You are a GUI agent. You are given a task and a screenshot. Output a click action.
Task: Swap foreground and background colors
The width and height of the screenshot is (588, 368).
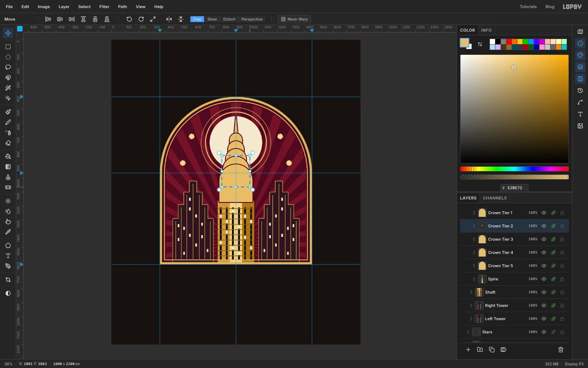480,44
